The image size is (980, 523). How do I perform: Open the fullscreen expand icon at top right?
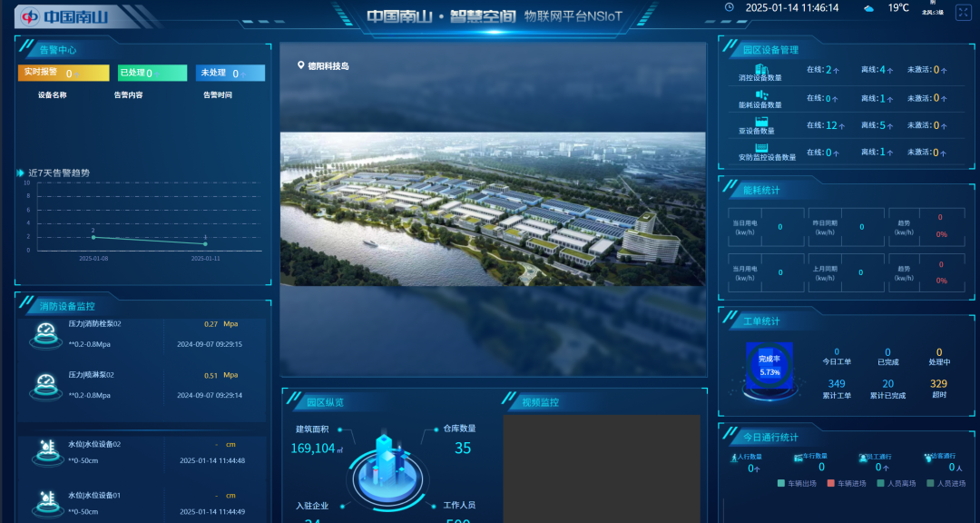point(964,12)
